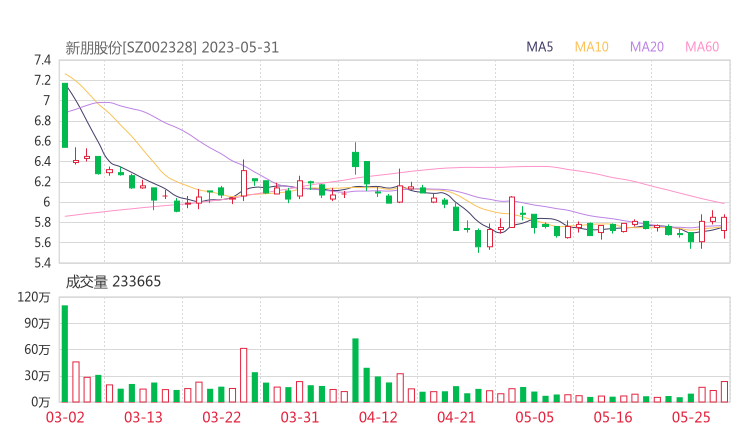
Task: Click the 05-16 date axis label
Action: point(613,417)
